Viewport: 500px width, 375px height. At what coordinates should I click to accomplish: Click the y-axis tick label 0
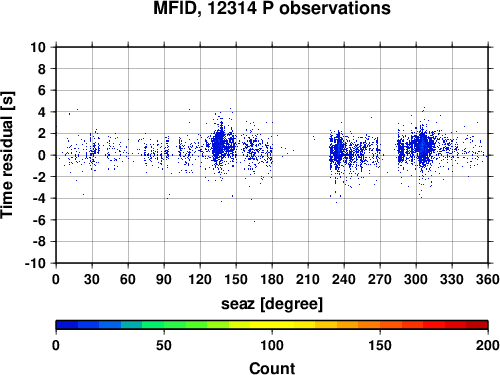pos(42,155)
